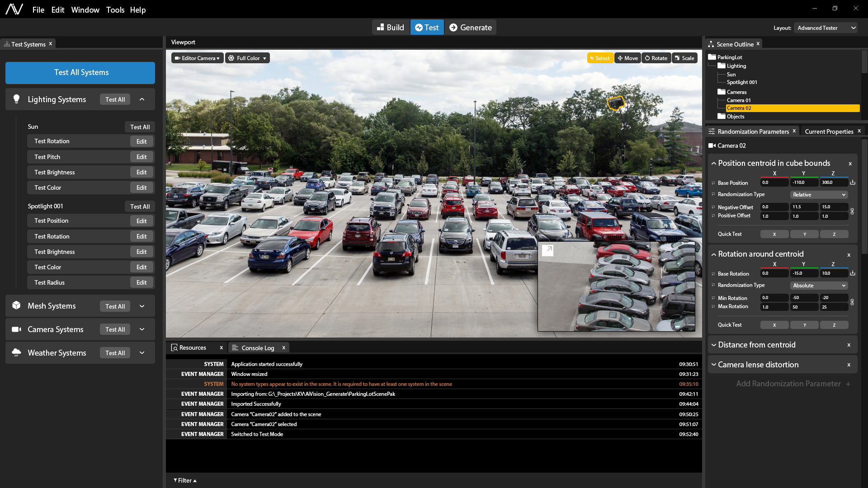Click the expand arrow on camera preview thumbnail

click(x=547, y=250)
